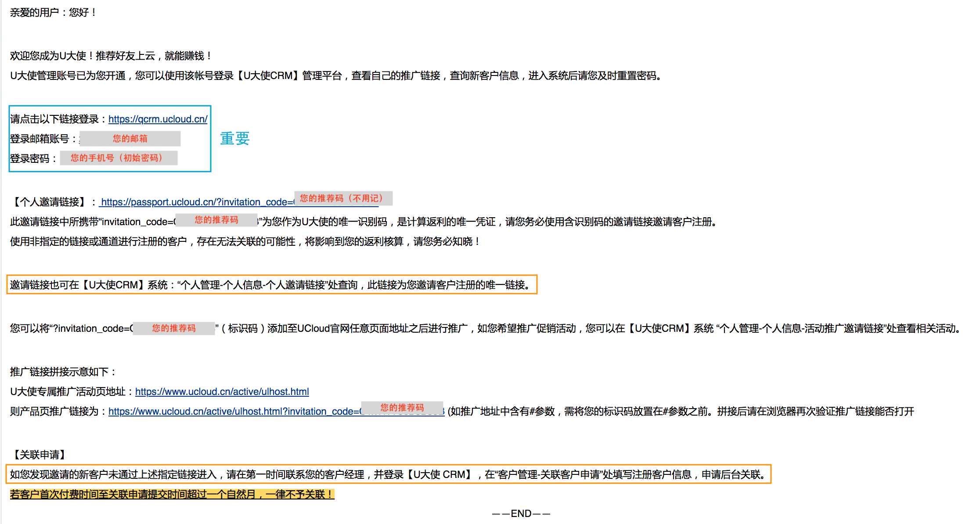Open the https://www.ucloud.cn/active/ulhost.html activity page link
Viewport: 980px width, 524px height.
pyautogui.click(x=222, y=391)
